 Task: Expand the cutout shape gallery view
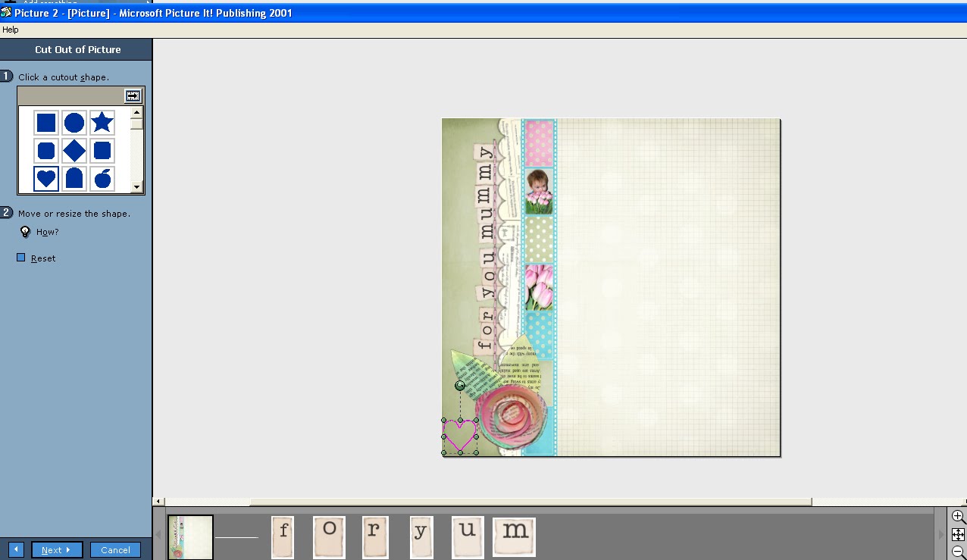(133, 96)
